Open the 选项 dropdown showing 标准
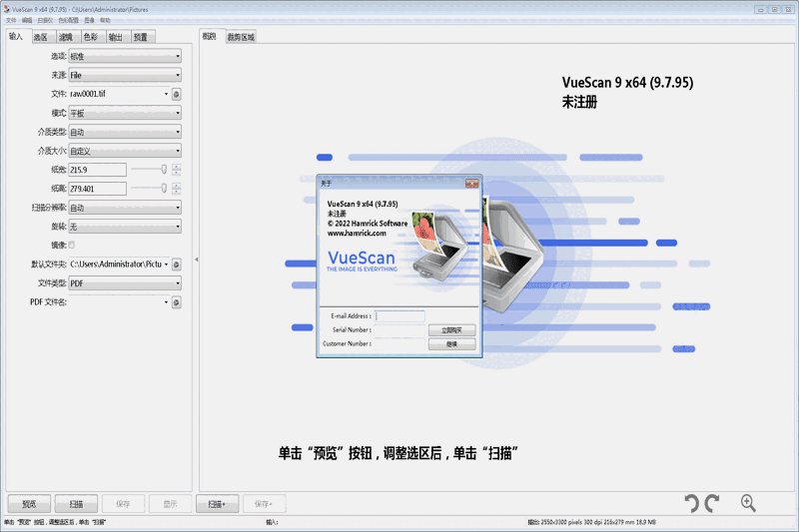799x532 pixels. pos(125,56)
